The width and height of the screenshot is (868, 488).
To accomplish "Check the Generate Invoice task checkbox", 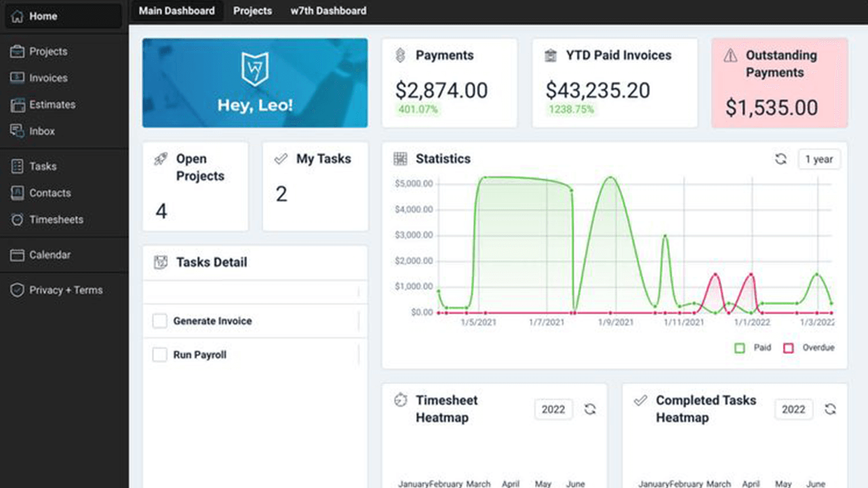I will coord(159,321).
